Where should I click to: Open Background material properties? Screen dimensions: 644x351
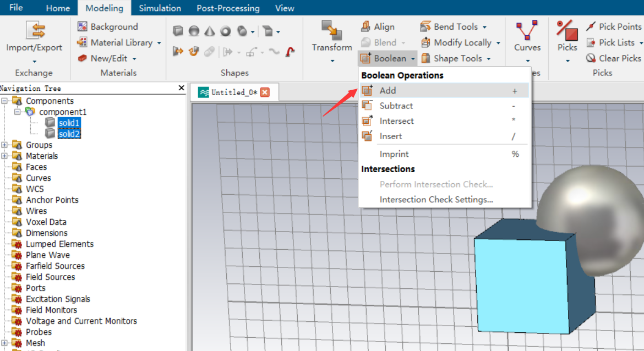107,27
